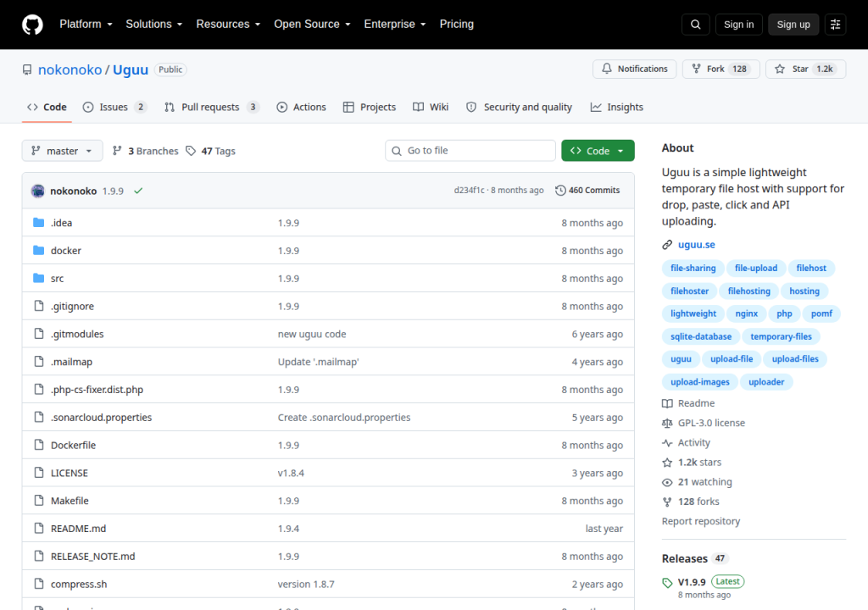Screen dimensions: 868x610
Task: Click the Sign in button
Action: coord(738,25)
